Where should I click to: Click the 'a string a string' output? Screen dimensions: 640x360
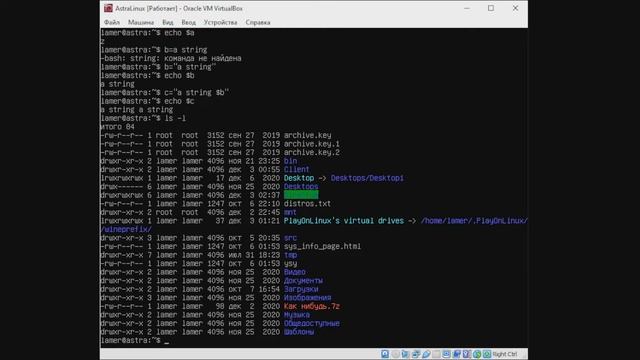pos(137,110)
